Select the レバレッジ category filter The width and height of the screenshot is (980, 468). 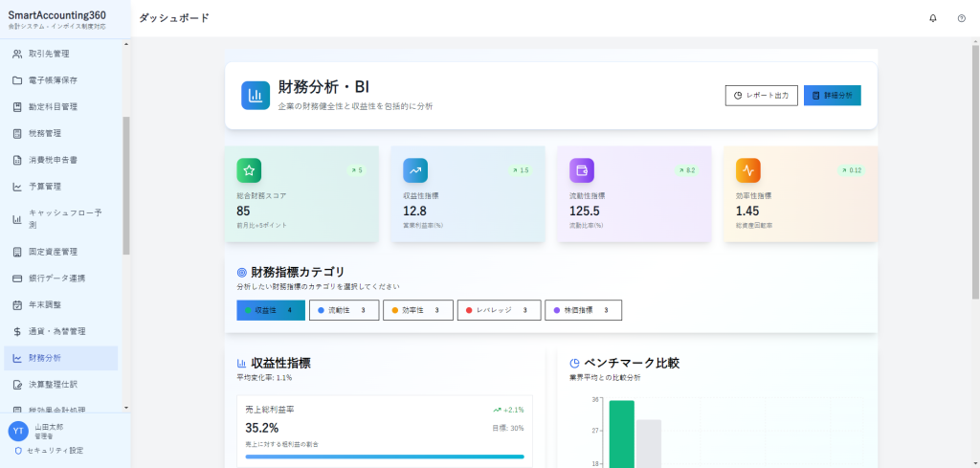499,310
